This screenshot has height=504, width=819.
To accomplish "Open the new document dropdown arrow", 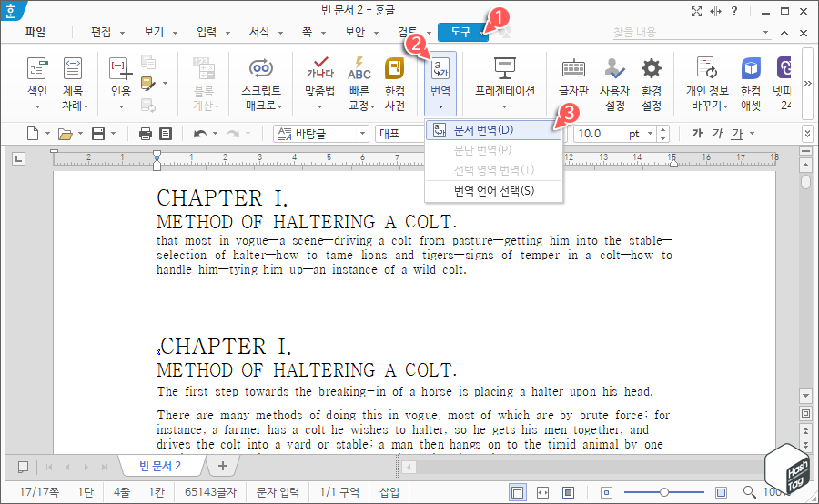I will [47, 134].
